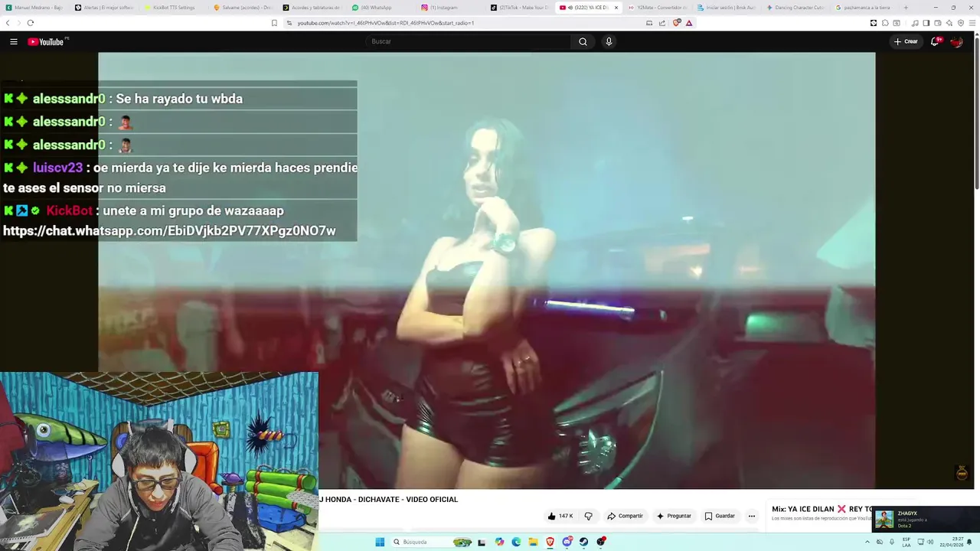This screenshot has width=980, height=551.
Task: Click the KickBot chat username
Action: pyautogui.click(x=70, y=210)
